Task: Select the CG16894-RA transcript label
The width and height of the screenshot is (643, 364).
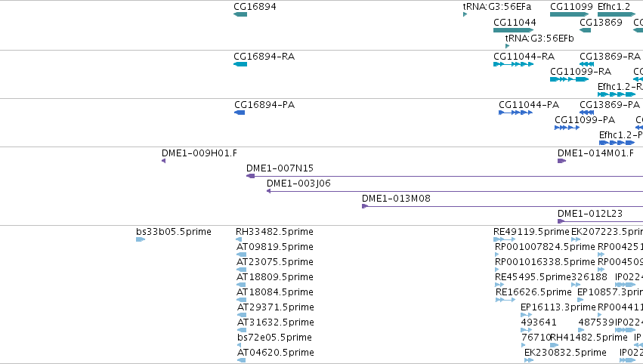Action: (x=264, y=56)
